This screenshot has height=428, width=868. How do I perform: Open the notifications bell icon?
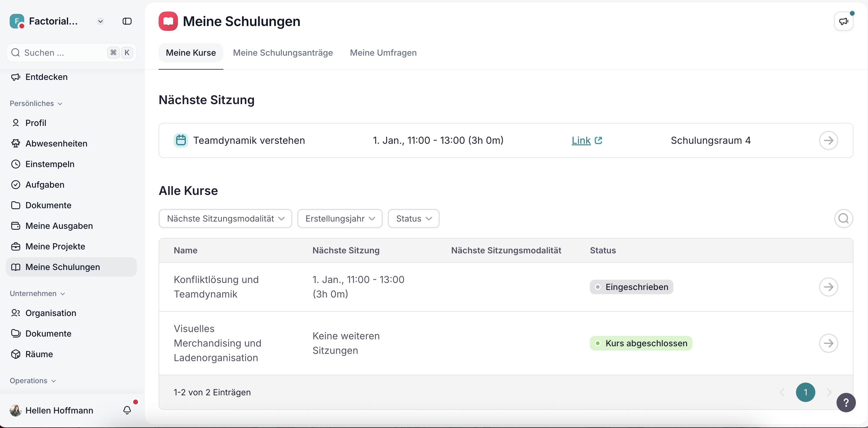tap(127, 410)
